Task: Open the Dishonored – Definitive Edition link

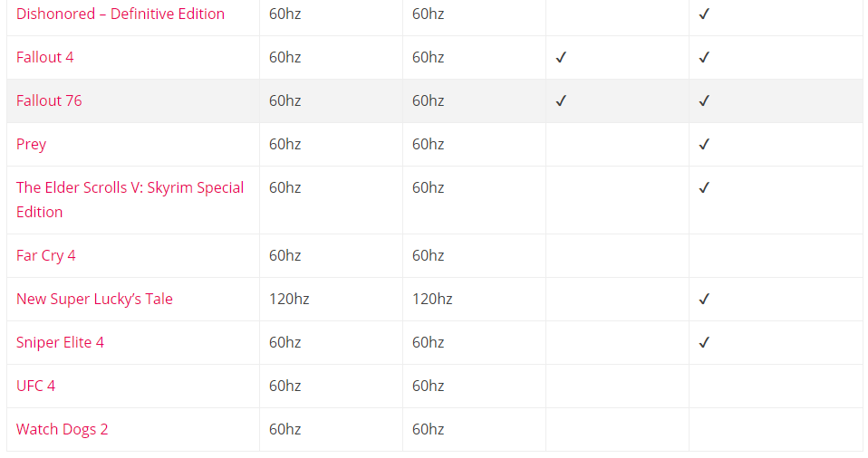Action: click(121, 14)
